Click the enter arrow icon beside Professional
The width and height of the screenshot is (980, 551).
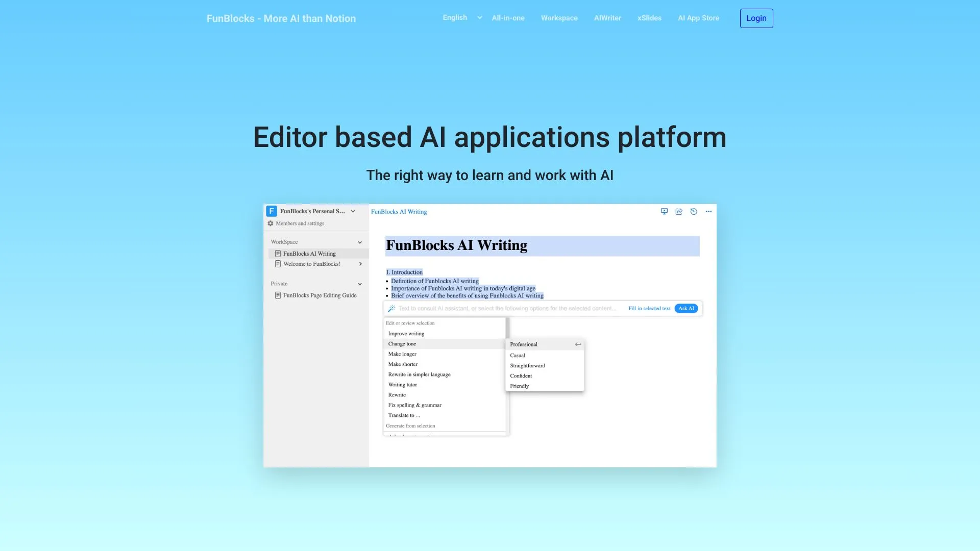578,344
